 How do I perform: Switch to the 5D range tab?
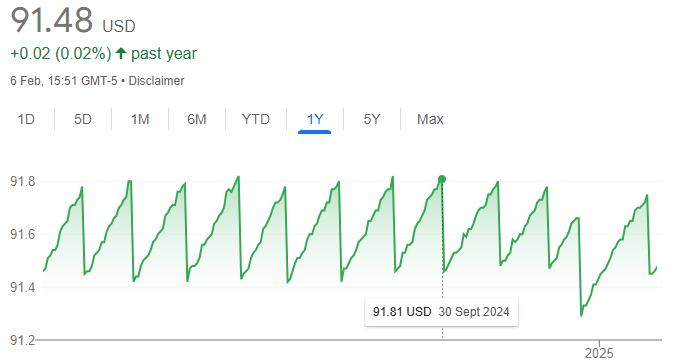click(x=83, y=119)
